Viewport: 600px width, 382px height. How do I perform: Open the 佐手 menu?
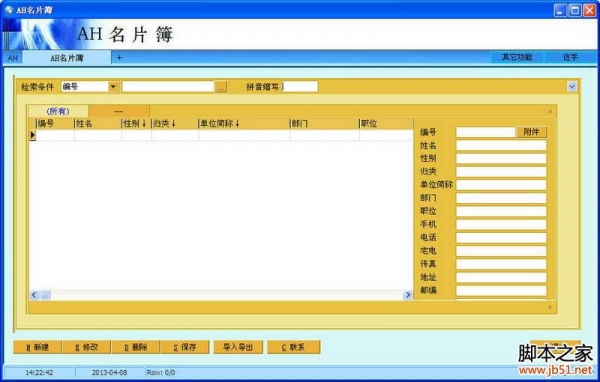[x=570, y=57]
